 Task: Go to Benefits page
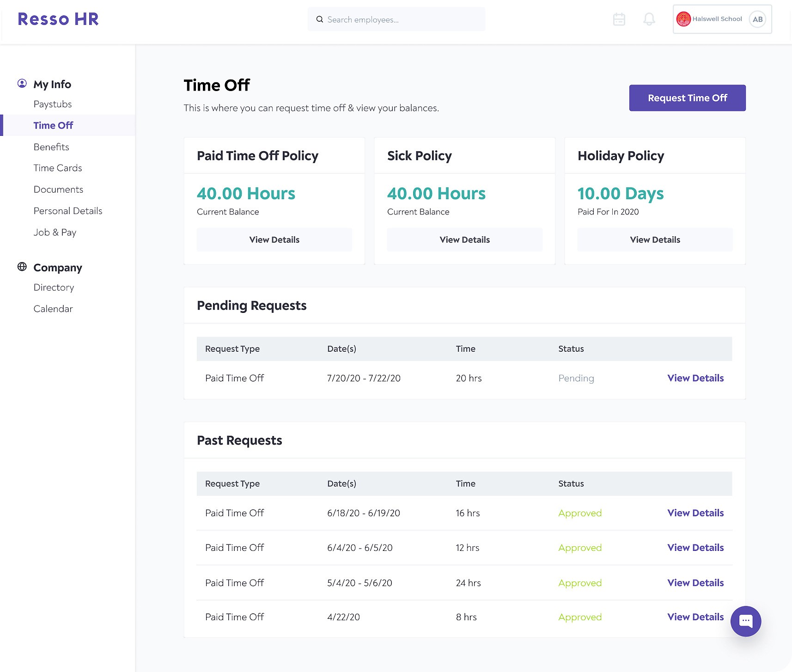click(51, 147)
